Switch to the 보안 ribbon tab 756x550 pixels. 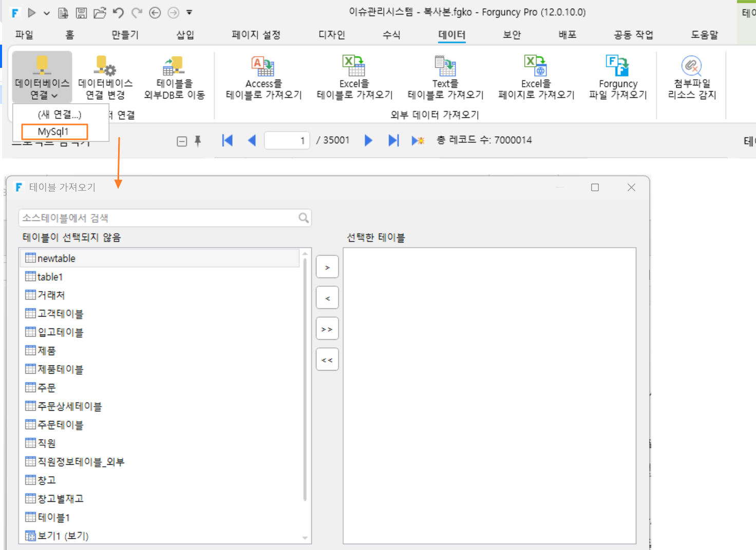tap(512, 34)
